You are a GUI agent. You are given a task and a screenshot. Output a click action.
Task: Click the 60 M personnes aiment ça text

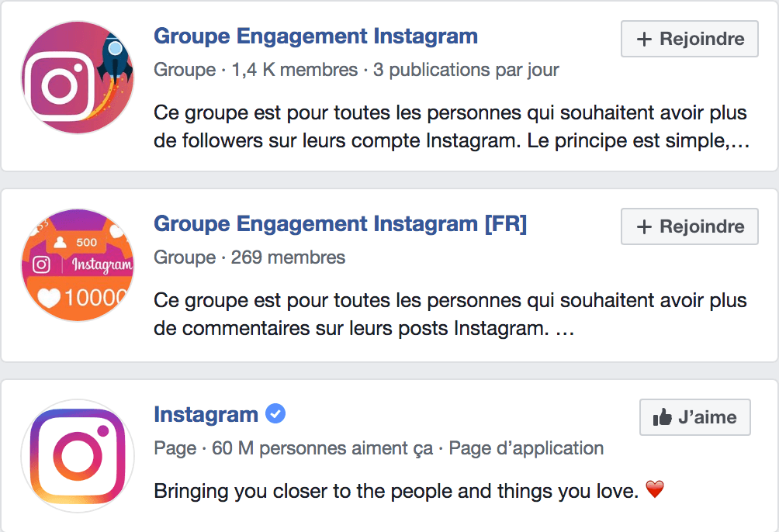pyautogui.click(x=323, y=448)
